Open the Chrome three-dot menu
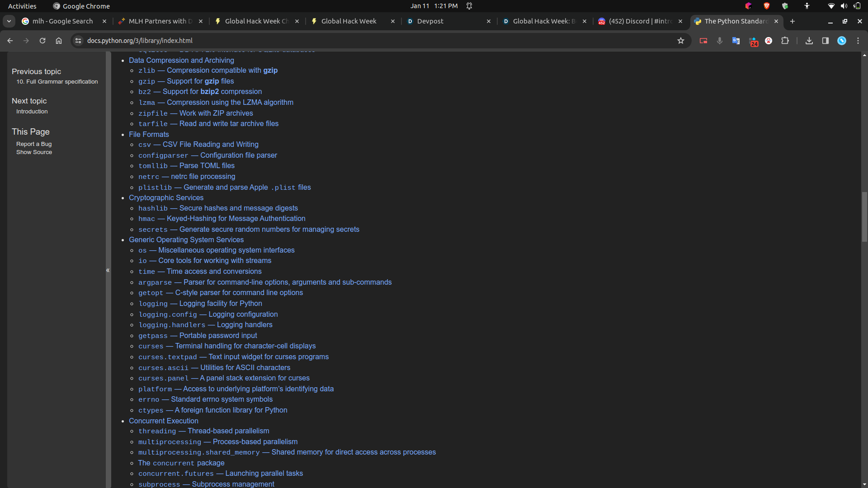868x488 pixels. 858,41
